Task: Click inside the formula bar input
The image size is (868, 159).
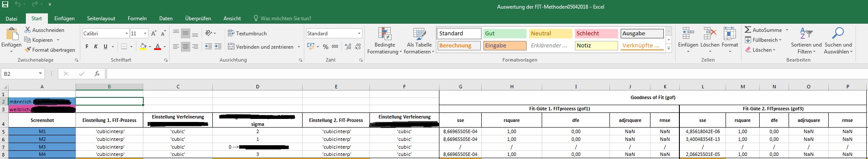Action: click(487, 74)
